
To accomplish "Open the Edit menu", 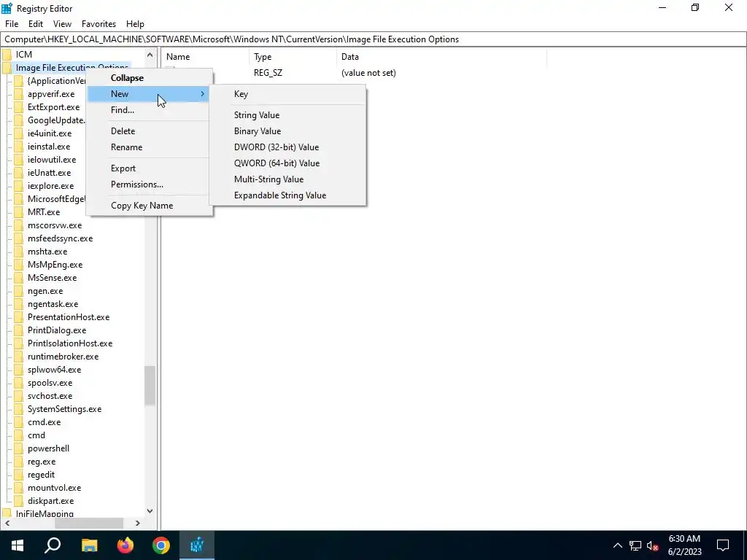I will [x=36, y=24].
